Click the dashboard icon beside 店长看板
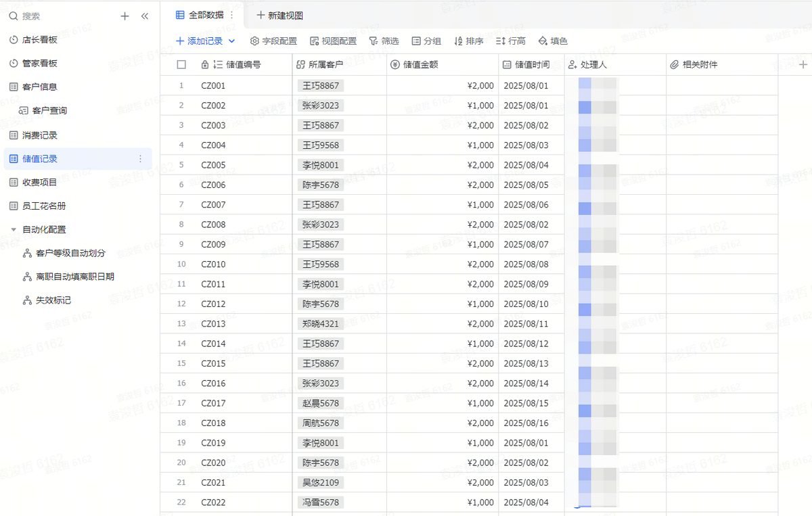This screenshot has width=812, height=516. pos(14,40)
